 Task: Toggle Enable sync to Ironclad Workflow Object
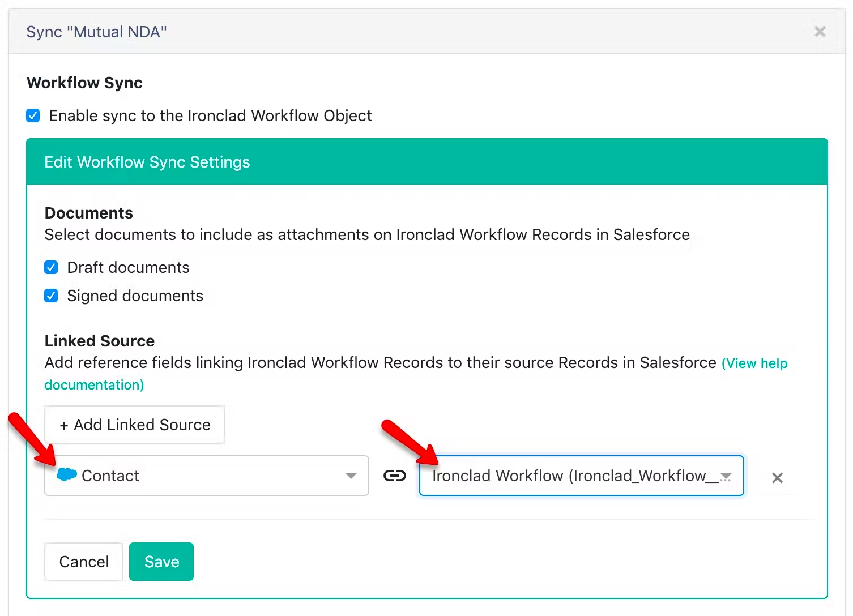point(33,116)
